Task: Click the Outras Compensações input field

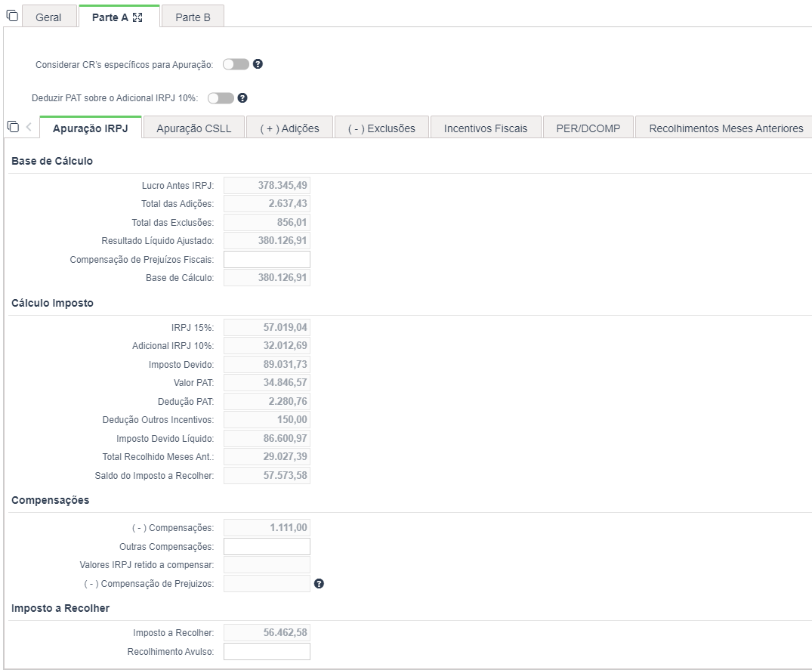Action: click(267, 546)
